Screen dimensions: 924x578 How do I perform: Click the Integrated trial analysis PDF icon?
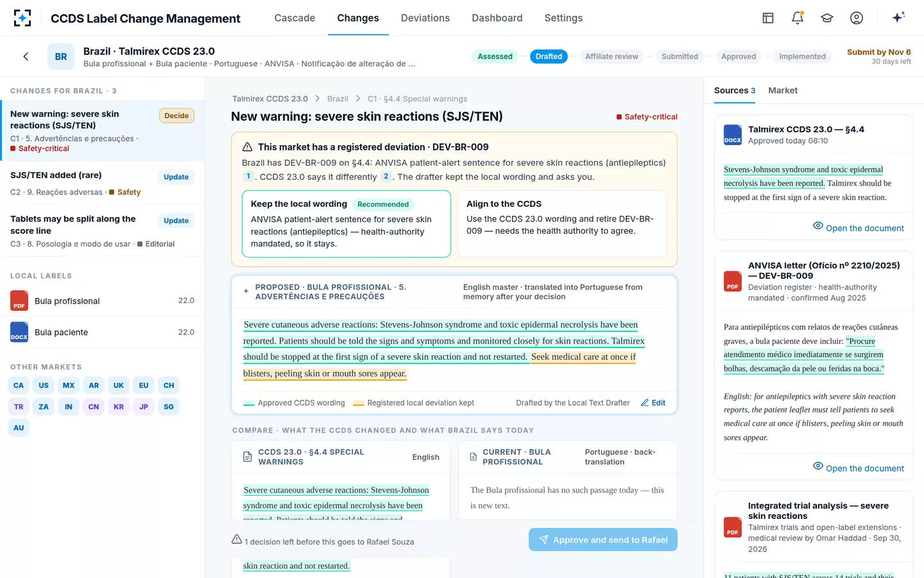tap(733, 527)
